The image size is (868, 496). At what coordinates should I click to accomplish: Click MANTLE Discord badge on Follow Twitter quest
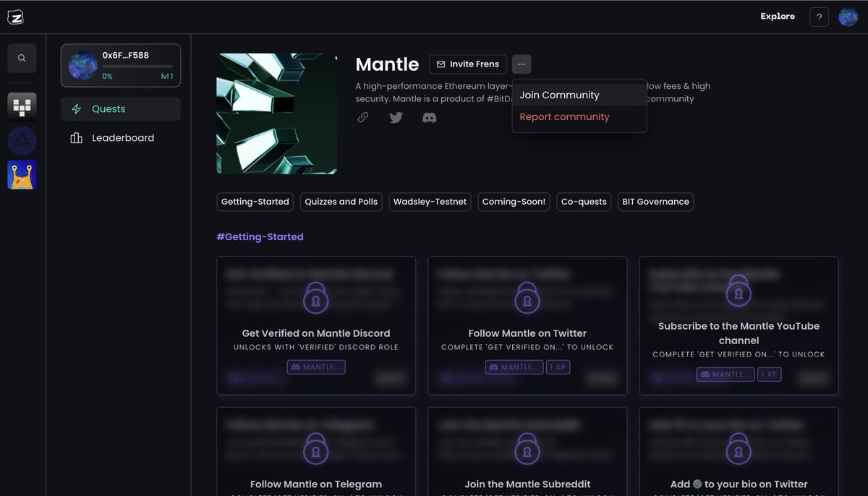click(514, 367)
